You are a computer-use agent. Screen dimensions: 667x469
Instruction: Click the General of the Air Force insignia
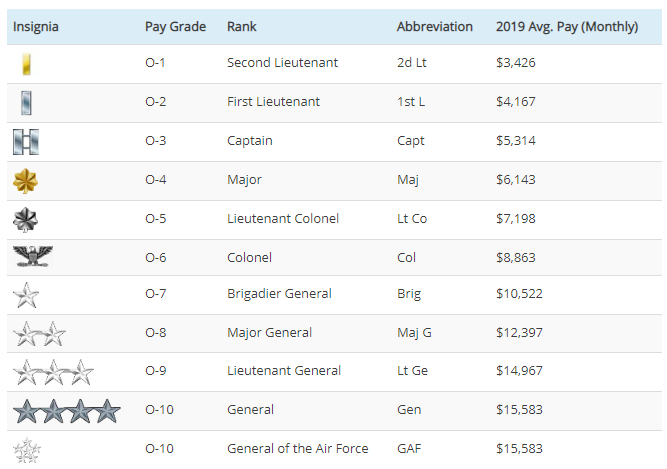click(x=27, y=449)
